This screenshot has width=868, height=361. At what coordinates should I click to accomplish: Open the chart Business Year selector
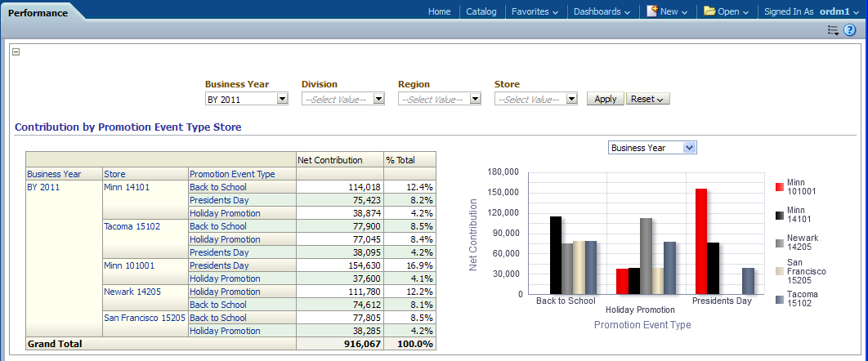pos(688,148)
